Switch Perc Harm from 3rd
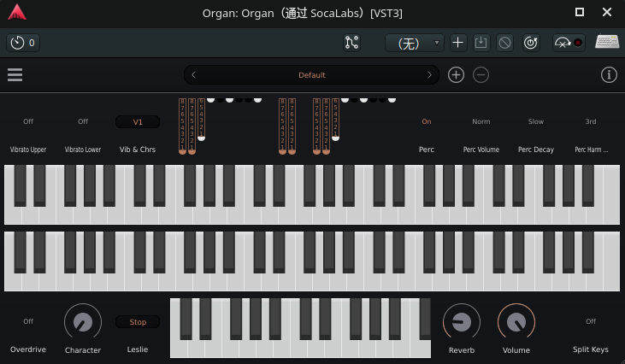 click(x=591, y=121)
